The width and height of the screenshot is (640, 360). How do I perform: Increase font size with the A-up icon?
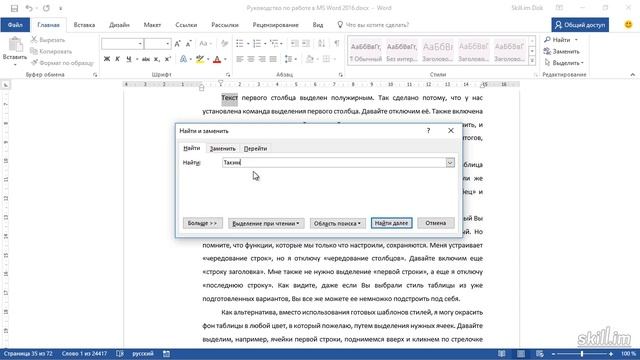tap(178, 43)
